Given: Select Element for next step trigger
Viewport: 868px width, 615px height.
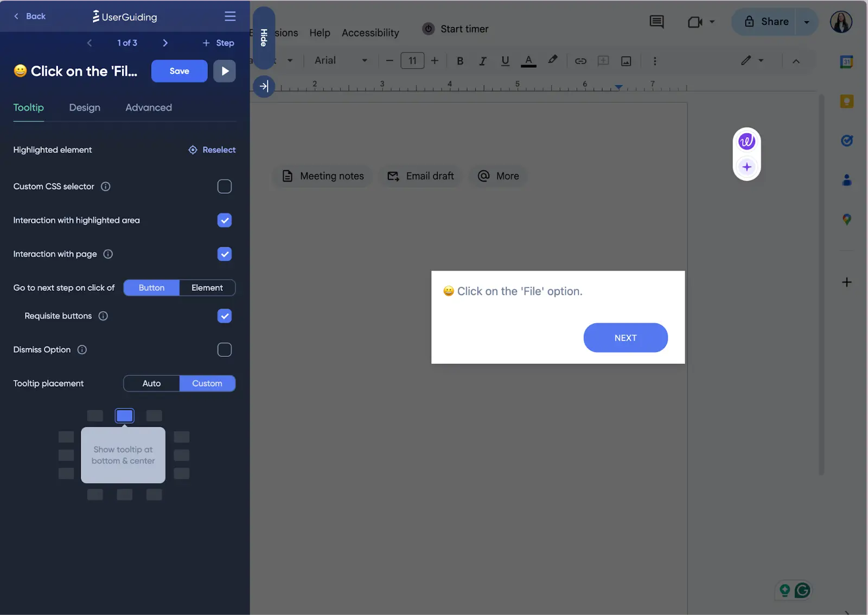Looking at the screenshot, I should pos(207,288).
